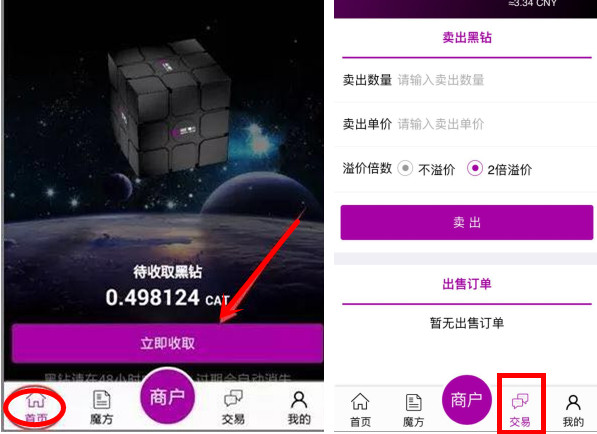
Task: Tap the round 商户 button in left app
Action: (x=167, y=397)
